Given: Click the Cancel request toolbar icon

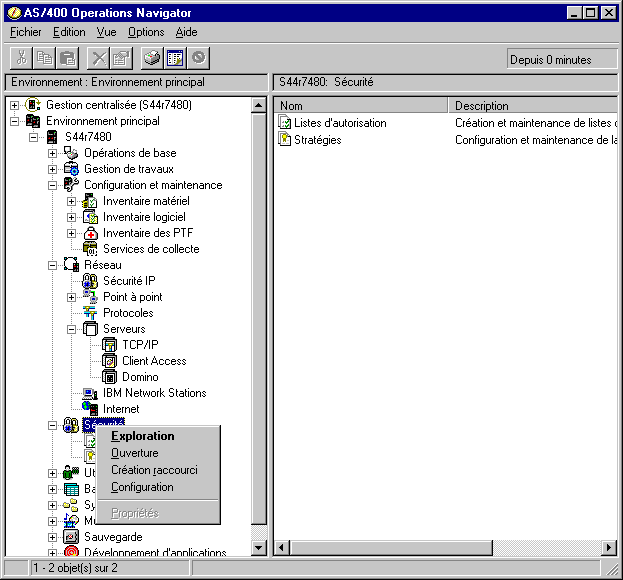Looking at the screenshot, I should (199, 58).
